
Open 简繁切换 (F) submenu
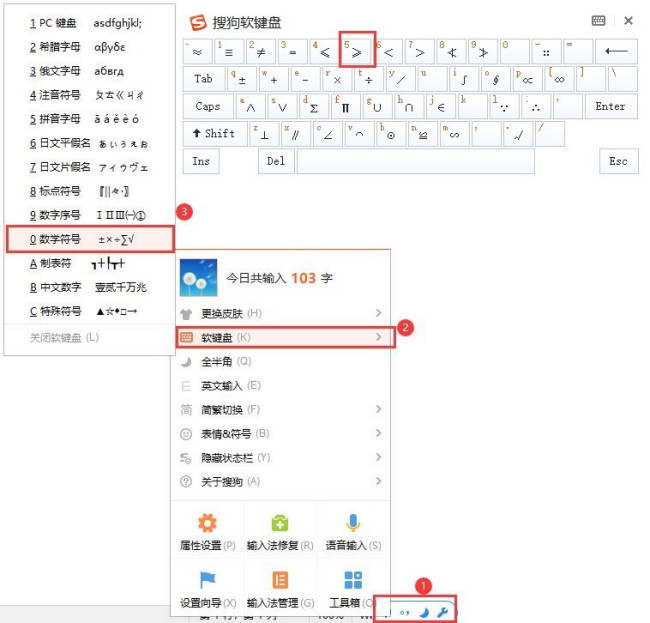pos(281,410)
